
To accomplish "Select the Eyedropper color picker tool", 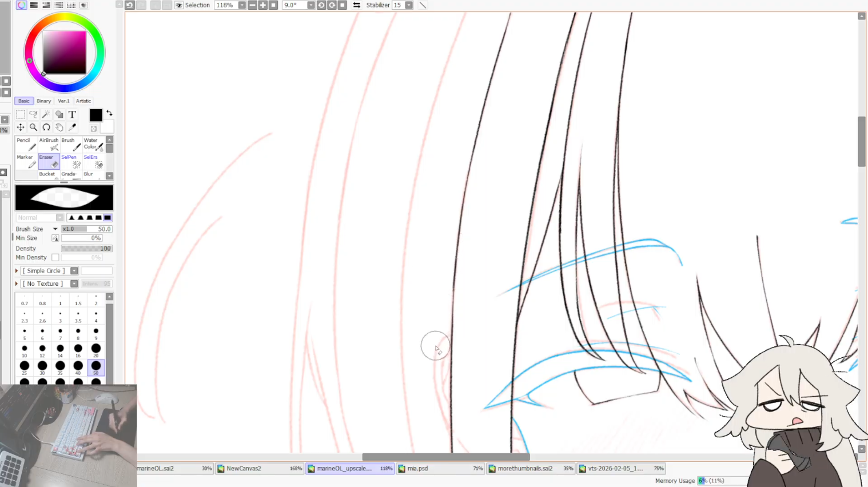I will [72, 127].
